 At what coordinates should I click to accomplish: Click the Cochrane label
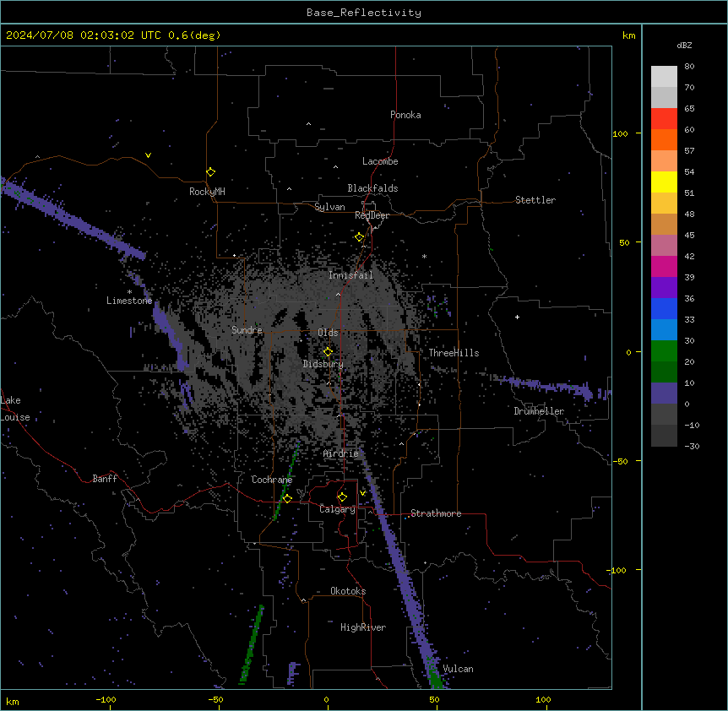[272, 480]
